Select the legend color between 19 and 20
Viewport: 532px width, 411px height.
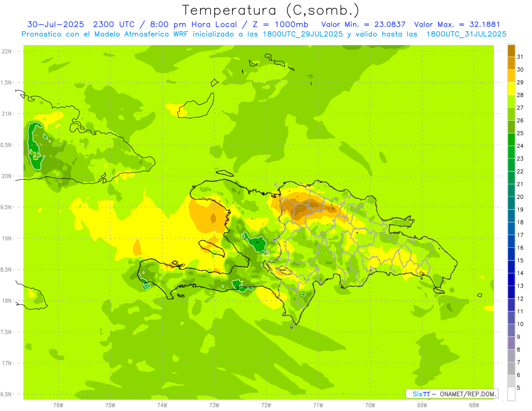point(511,203)
